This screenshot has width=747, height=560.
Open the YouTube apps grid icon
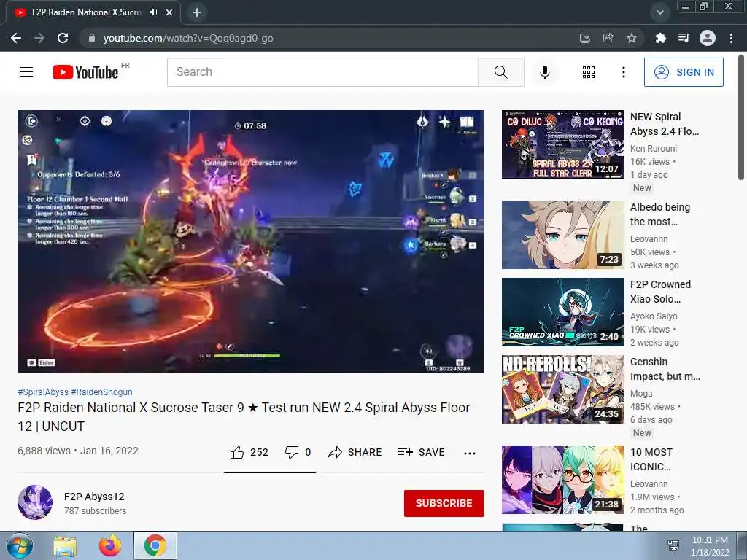589,72
